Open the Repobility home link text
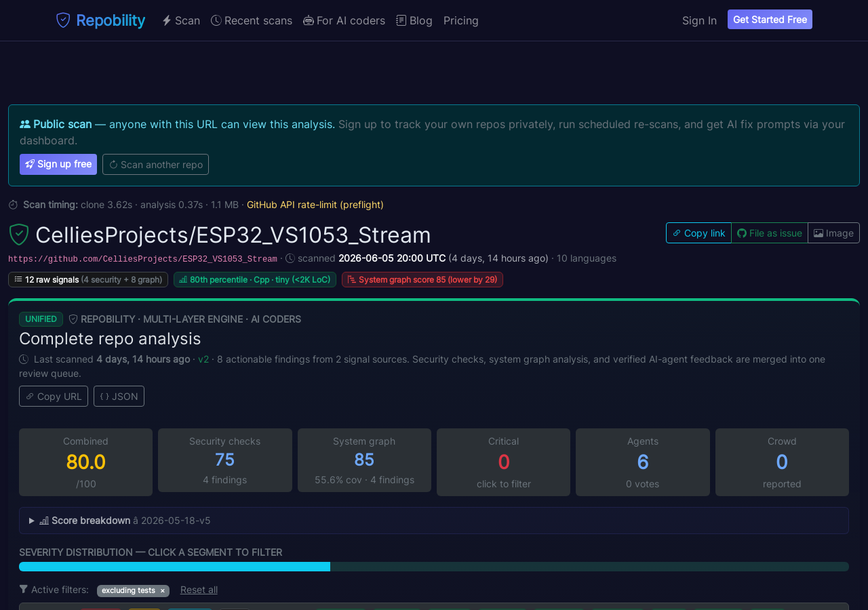Image resolution: width=868 pixels, height=610 pixels. click(111, 20)
